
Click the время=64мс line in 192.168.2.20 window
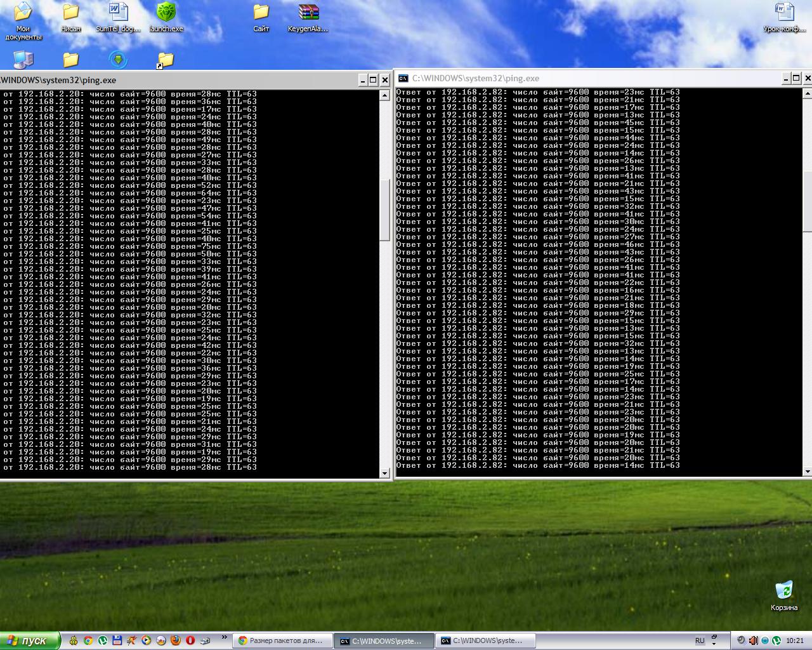[x=129, y=193]
